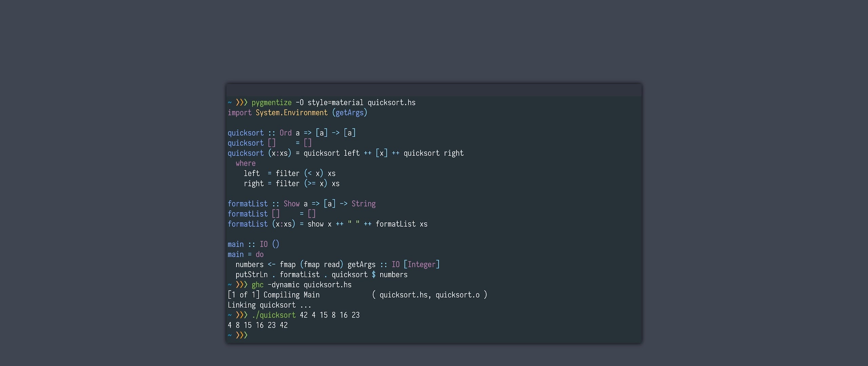868x366 pixels.
Task: Click the (>= x) filter predicate
Action: (x=315, y=183)
